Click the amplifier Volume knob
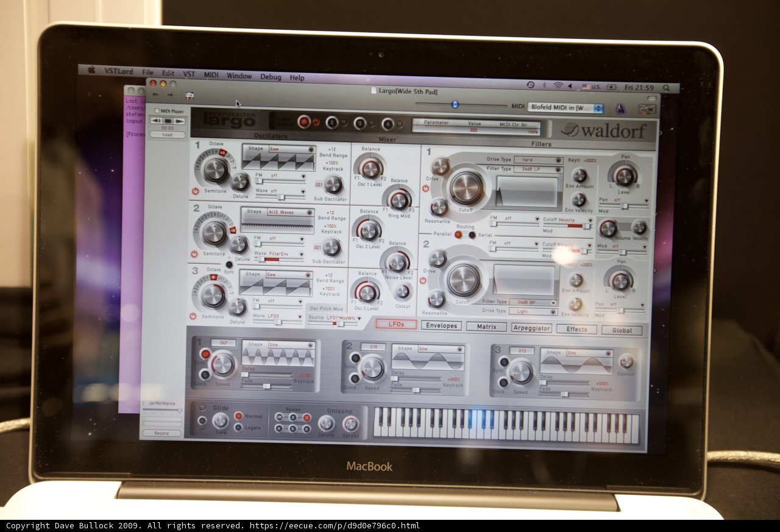This screenshot has height=532, width=780. (x=608, y=229)
